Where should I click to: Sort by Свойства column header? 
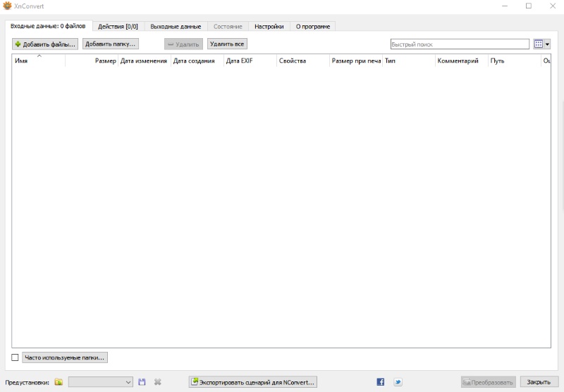coord(303,61)
